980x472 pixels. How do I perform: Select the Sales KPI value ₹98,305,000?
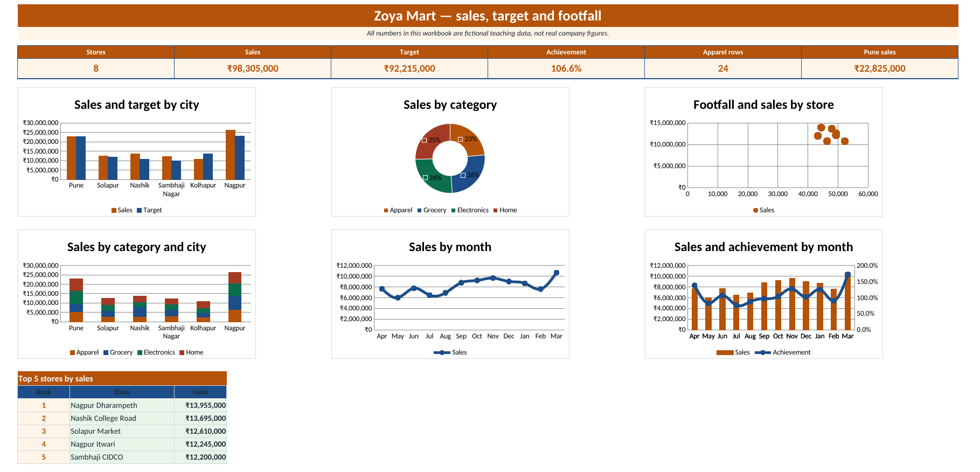253,68
